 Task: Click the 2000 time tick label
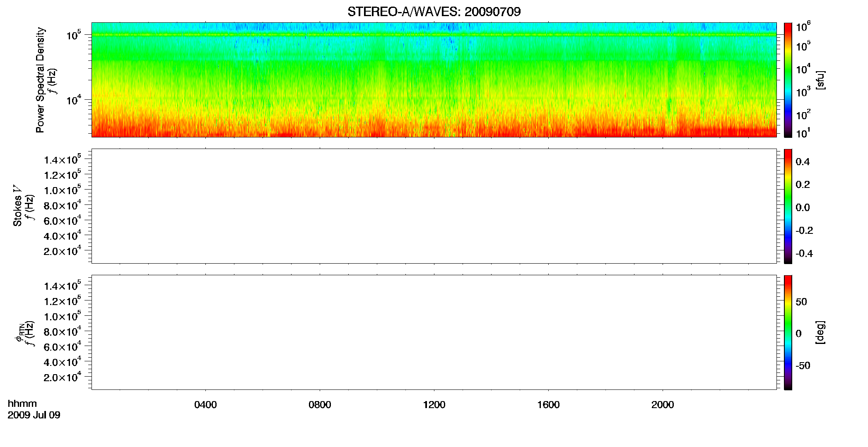click(x=663, y=405)
